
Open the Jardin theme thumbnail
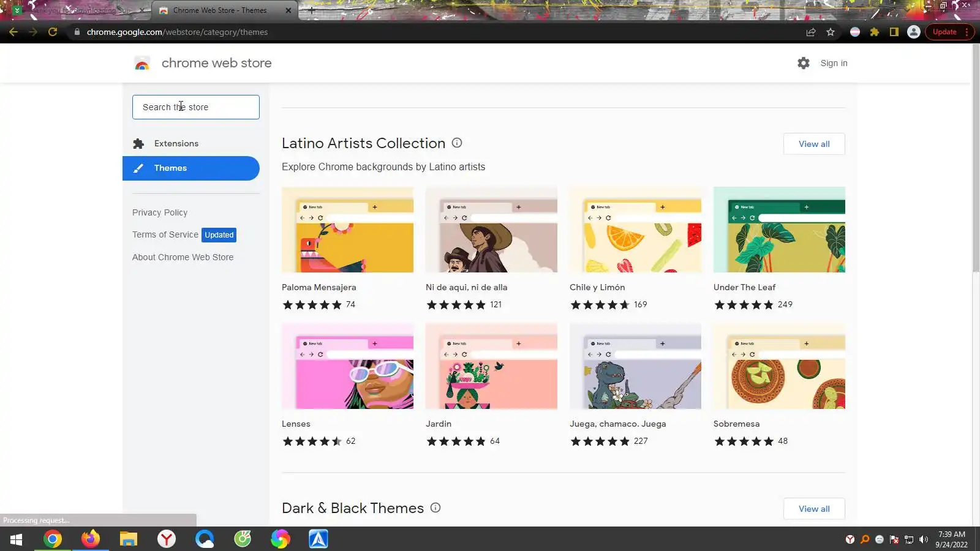point(491,366)
